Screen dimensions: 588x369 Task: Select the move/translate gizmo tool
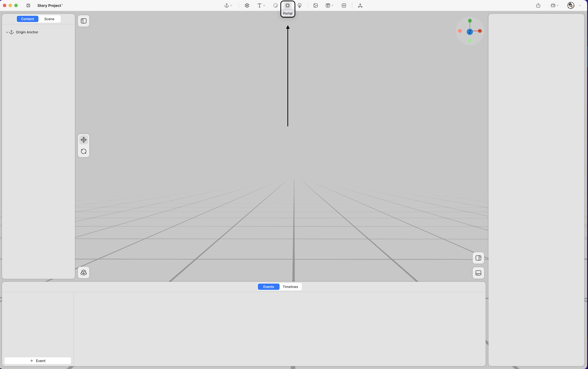click(x=84, y=140)
